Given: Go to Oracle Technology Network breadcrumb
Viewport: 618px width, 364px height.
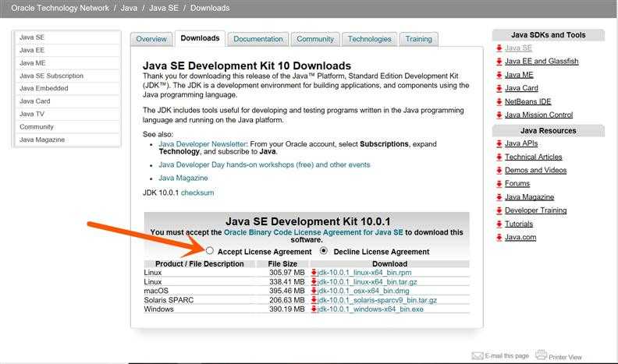Looking at the screenshot, I should click(60, 8).
